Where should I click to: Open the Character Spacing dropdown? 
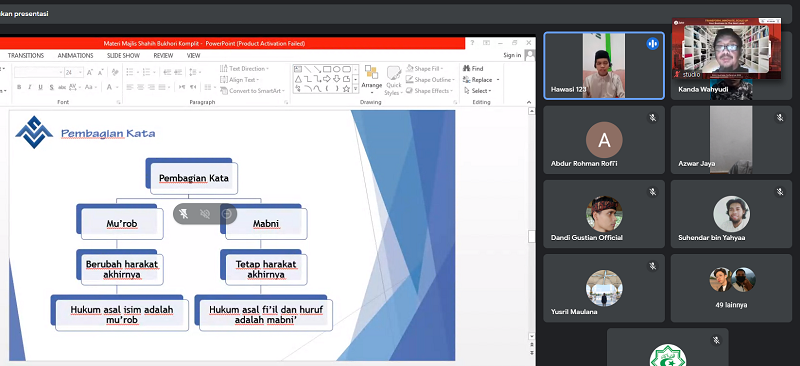pyautogui.click(x=75, y=87)
